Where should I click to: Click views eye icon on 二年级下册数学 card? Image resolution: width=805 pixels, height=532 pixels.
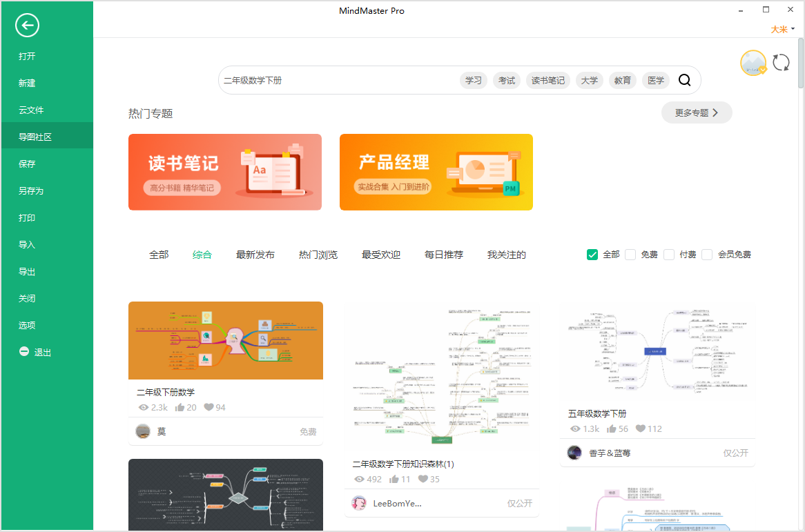tap(143, 407)
